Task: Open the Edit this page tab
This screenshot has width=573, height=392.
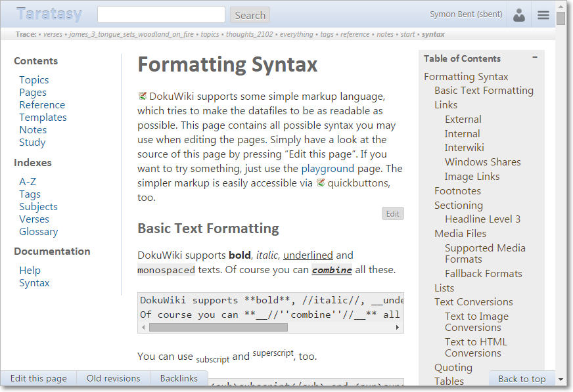Action: pyautogui.click(x=39, y=378)
